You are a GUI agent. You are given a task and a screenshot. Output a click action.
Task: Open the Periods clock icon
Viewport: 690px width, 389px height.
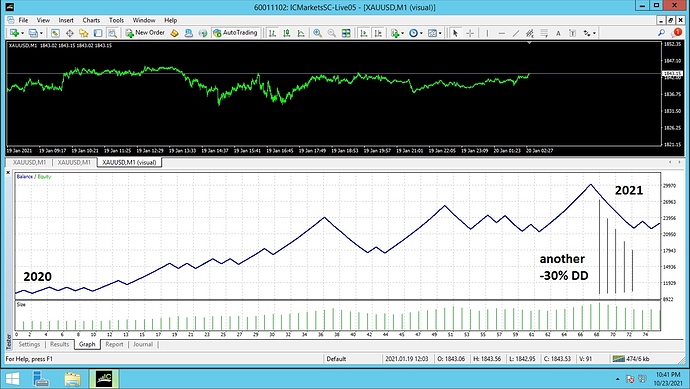click(413, 33)
